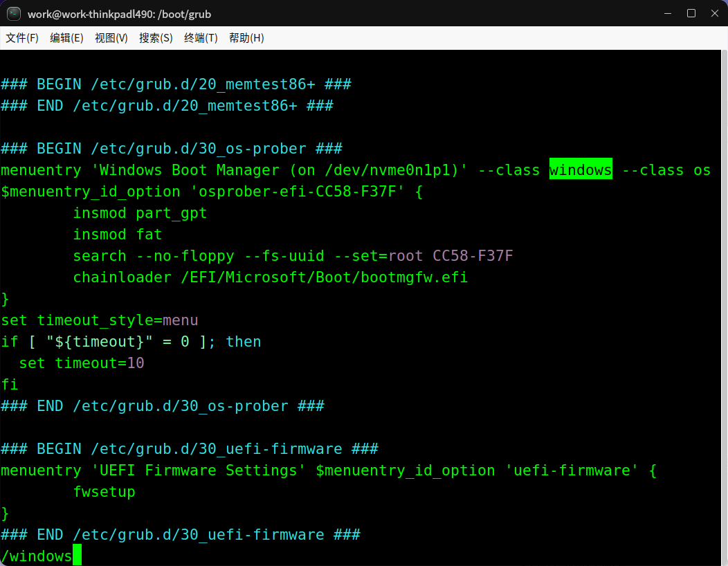Click 'osprober-efi-CC58-F37F' text
Viewport: 728px width, 566px height.
pos(298,191)
